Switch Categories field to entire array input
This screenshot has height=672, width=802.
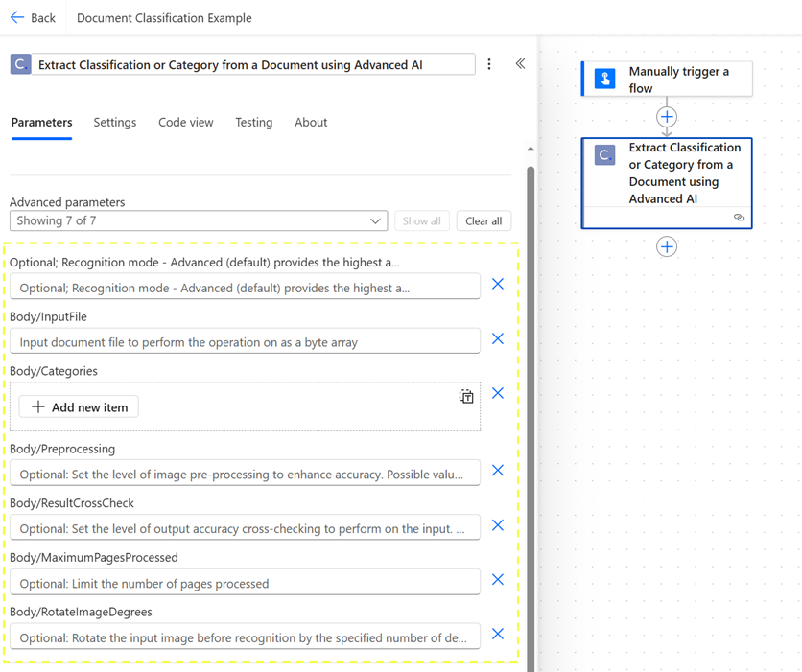coord(466,397)
